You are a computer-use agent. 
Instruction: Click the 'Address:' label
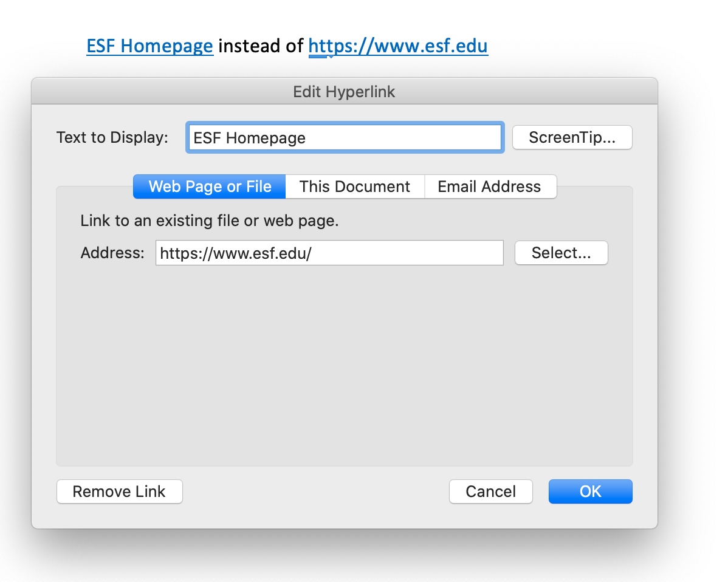pos(112,253)
